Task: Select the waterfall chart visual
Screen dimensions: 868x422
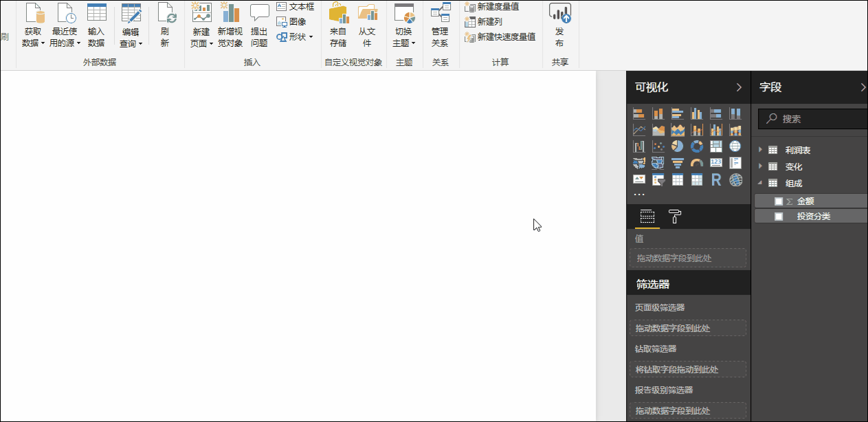Action: click(x=639, y=146)
